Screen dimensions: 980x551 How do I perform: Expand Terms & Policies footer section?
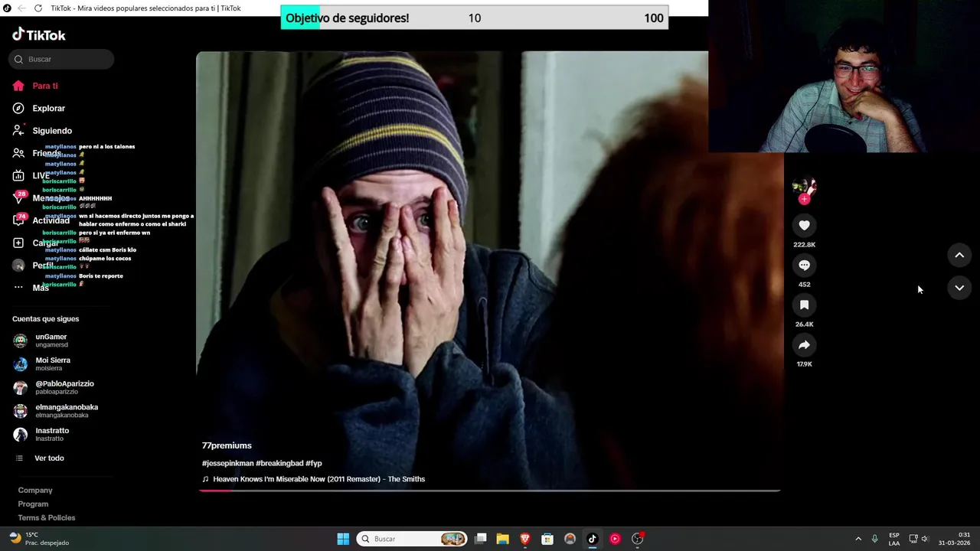(47, 517)
